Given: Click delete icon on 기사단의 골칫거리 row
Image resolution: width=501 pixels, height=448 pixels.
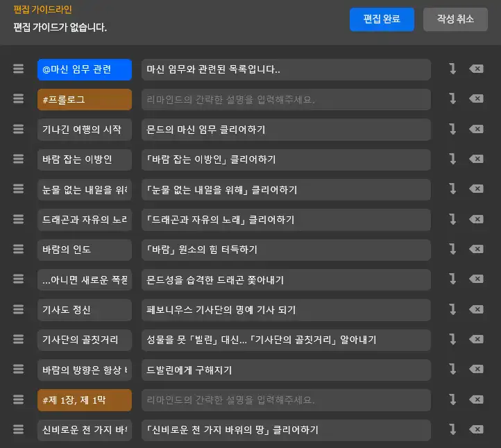Looking at the screenshot, I should pyautogui.click(x=476, y=339).
